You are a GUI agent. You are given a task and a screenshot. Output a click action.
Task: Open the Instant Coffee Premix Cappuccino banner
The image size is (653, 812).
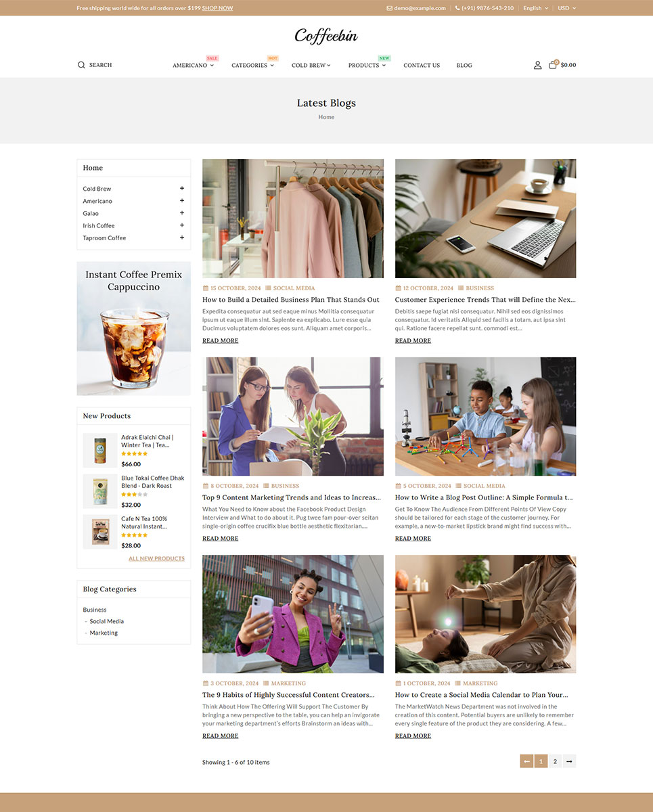coord(134,329)
